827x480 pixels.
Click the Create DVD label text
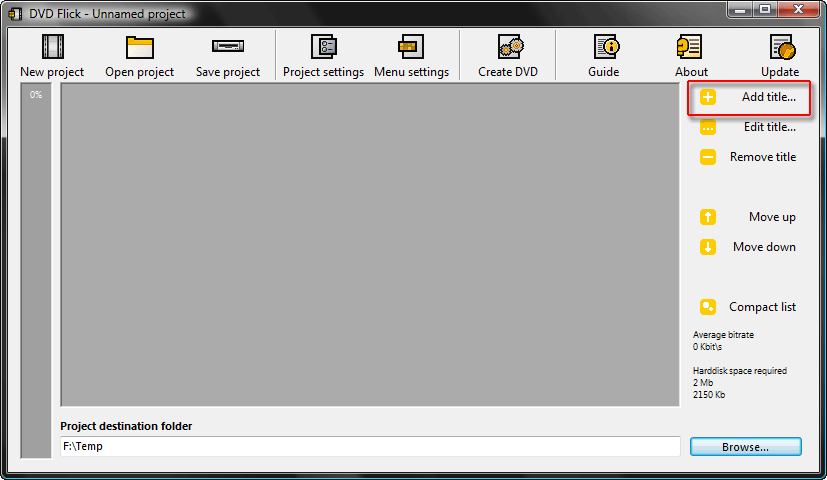[508, 72]
